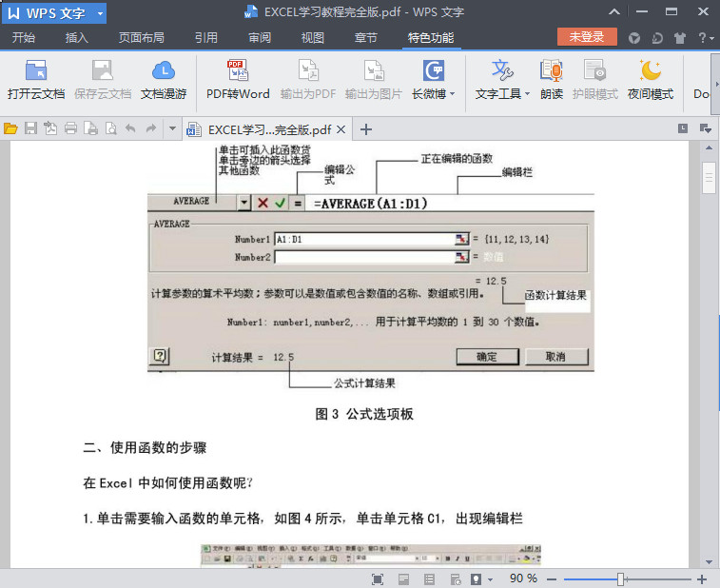Image resolution: width=720 pixels, height=588 pixels.
Task: Open 文档漫游 document roaming
Action: click(x=164, y=80)
